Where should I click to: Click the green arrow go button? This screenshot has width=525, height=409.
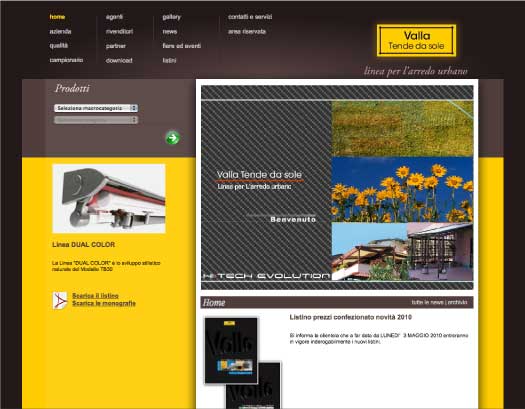pos(172,138)
